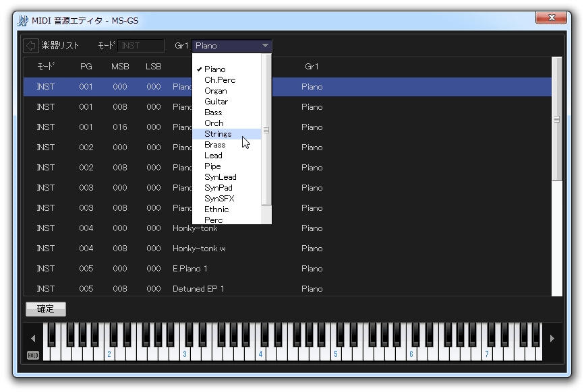Click the PG column header

coord(86,67)
